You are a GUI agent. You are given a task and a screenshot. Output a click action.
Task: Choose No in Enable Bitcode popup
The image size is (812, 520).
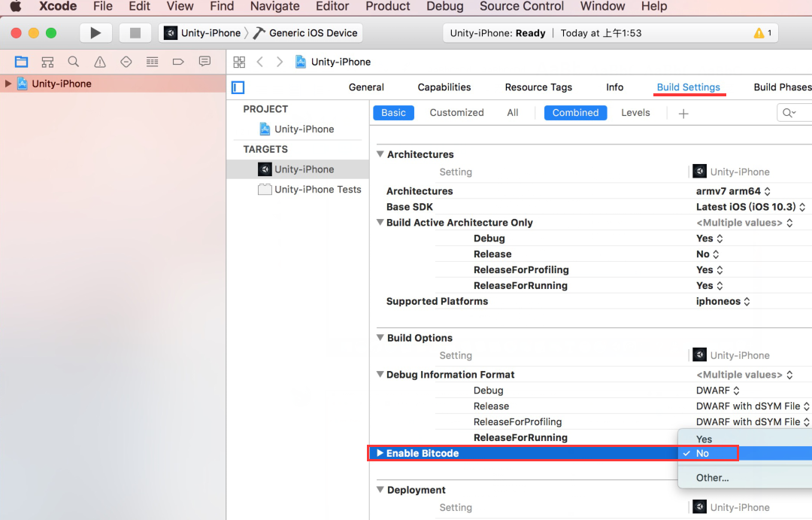click(x=745, y=453)
